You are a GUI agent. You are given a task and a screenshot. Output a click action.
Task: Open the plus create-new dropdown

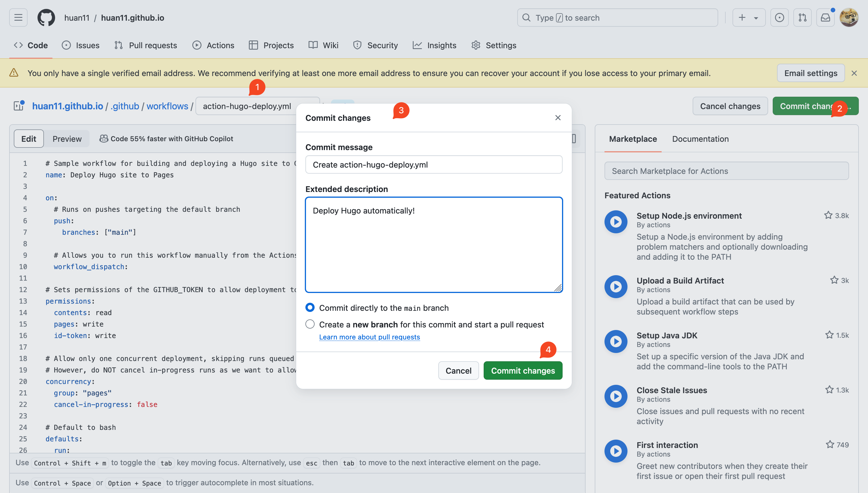[749, 18]
